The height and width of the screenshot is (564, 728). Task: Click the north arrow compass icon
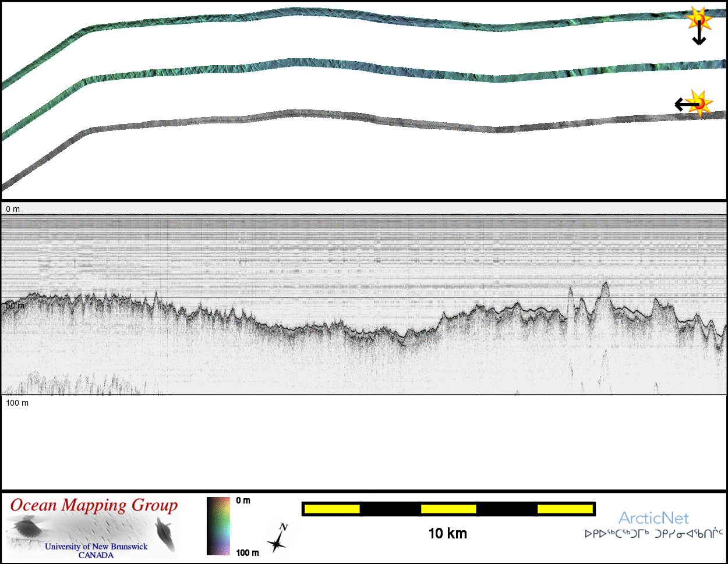point(278,538)
